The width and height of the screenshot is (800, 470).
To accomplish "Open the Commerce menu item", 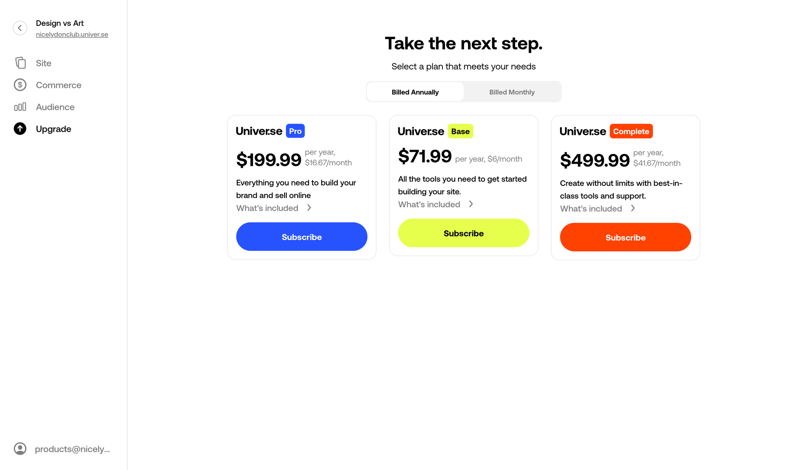I will [58, 85].
